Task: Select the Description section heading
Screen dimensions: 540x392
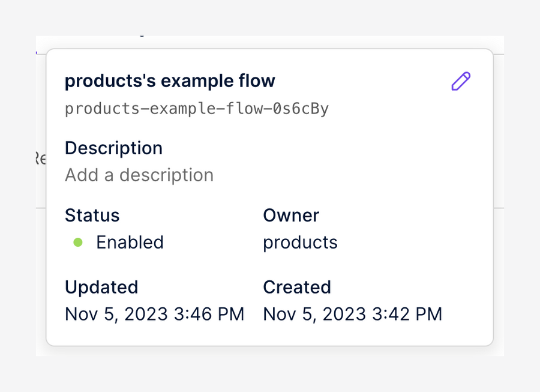Action: pyautogui.click(x=113, y=148)
